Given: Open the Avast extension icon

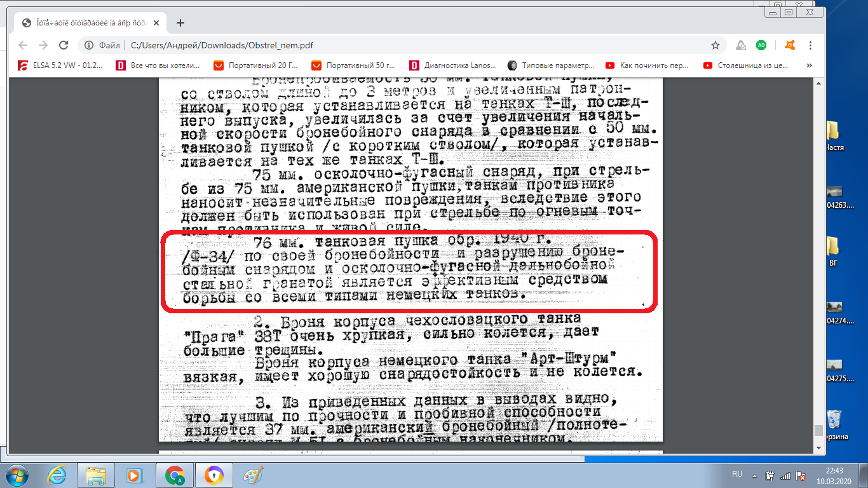Looking at the screenshot, I should [790, 45].
